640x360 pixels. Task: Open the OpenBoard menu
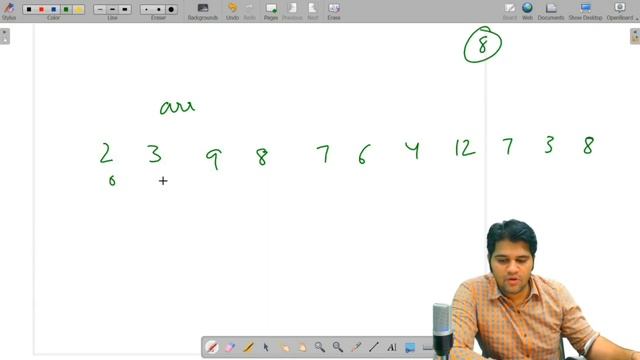tap(620, 11)
